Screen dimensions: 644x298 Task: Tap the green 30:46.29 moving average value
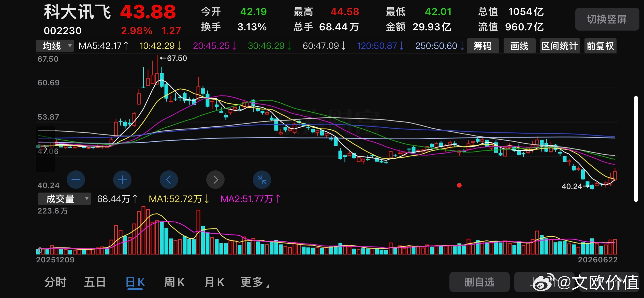point(270,46)
